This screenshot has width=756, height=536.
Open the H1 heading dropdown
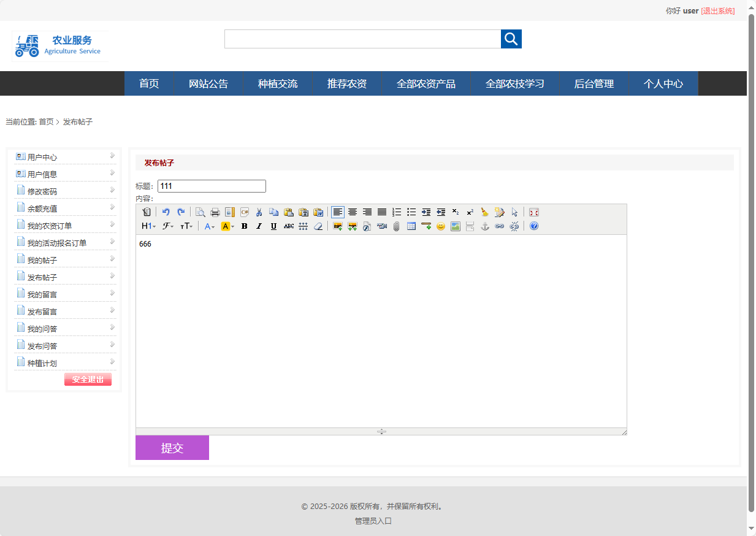click(148, 226)
